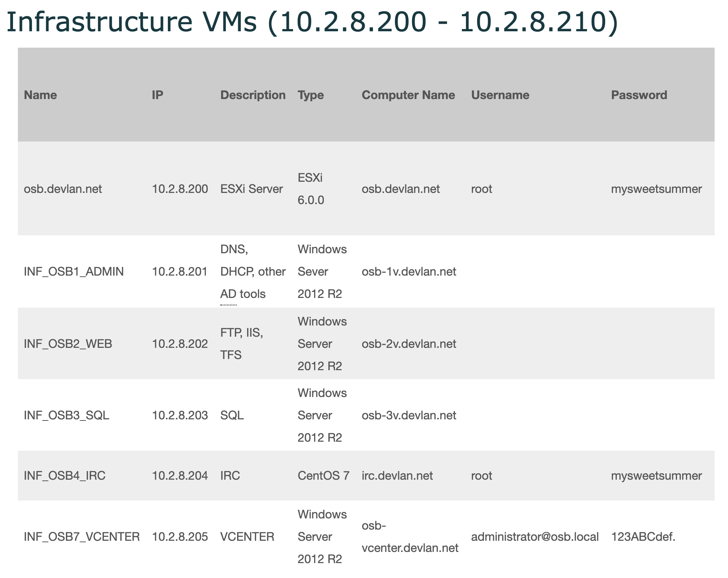The image size is (728, 578).
Task: Select the 10.2.8.204 IP cell
Action: pyautogui.click(x=180, y=476)
